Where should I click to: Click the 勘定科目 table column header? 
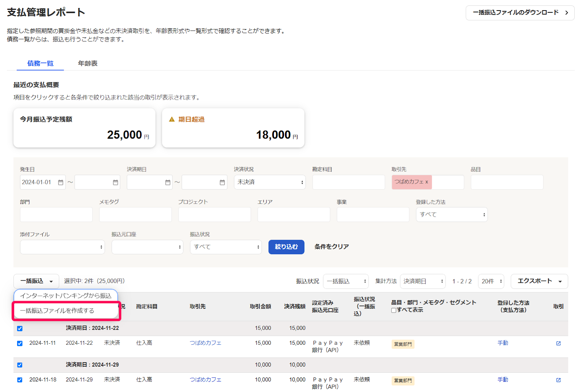pyautogui.click(x=147, y=307)
